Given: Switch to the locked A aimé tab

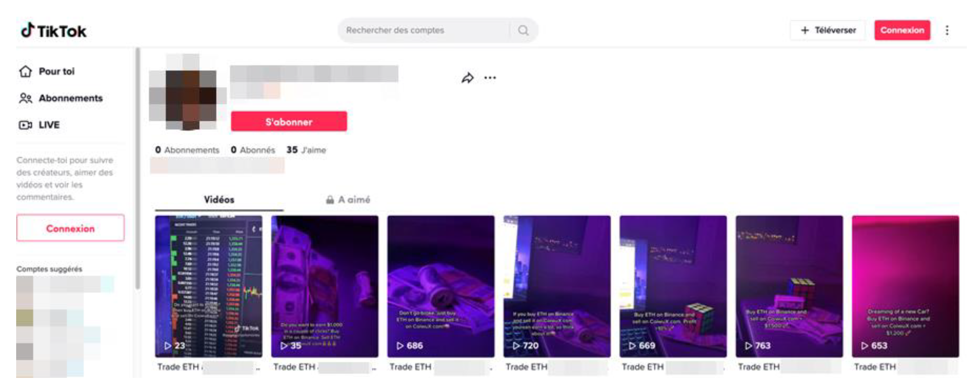Looking at the screenshot, I should point(348,200).
